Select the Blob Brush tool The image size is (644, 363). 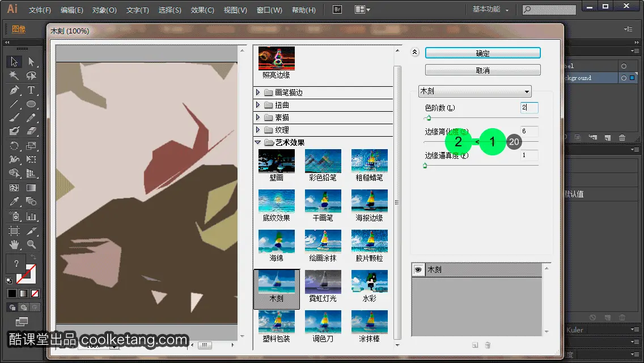[x=14, y=132]
